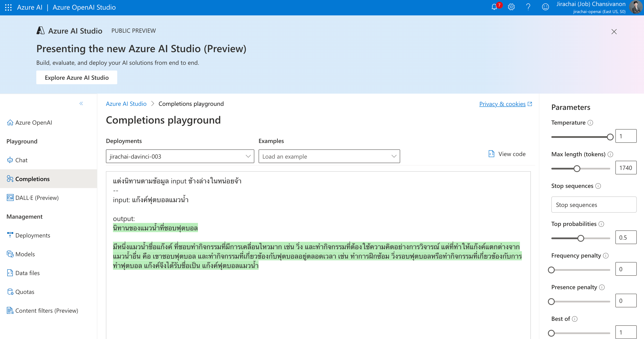Open the help question mark icon

tap(528, 7)
